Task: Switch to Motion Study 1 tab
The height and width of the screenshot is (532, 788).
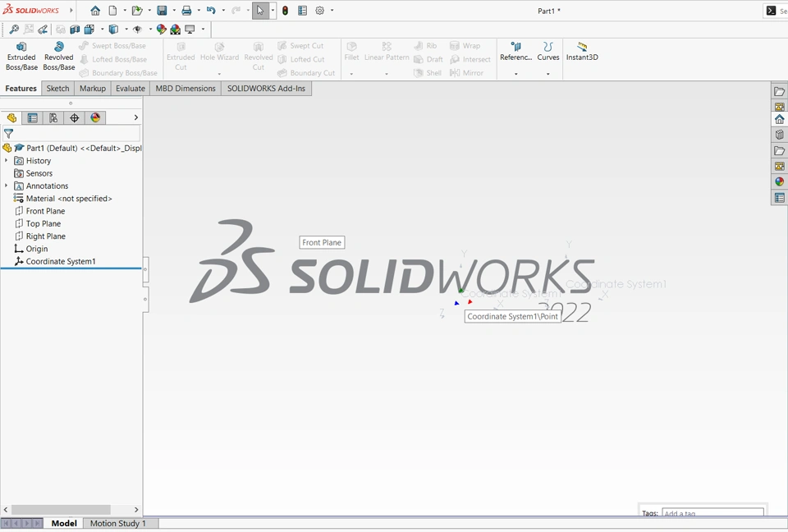Action: pyautogui.click(x=118, y=524)
